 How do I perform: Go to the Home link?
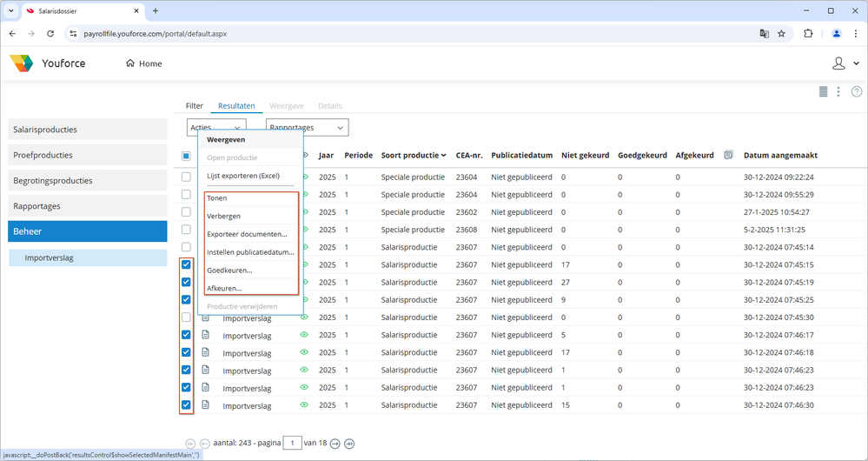[x=144, y=63]
